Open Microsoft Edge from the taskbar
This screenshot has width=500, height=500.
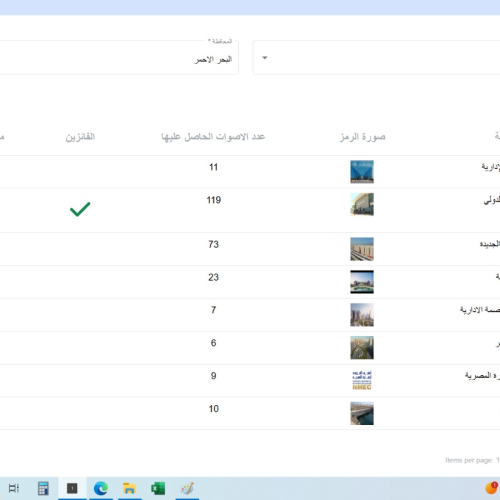pyautogui.click(x=101, y=489)
